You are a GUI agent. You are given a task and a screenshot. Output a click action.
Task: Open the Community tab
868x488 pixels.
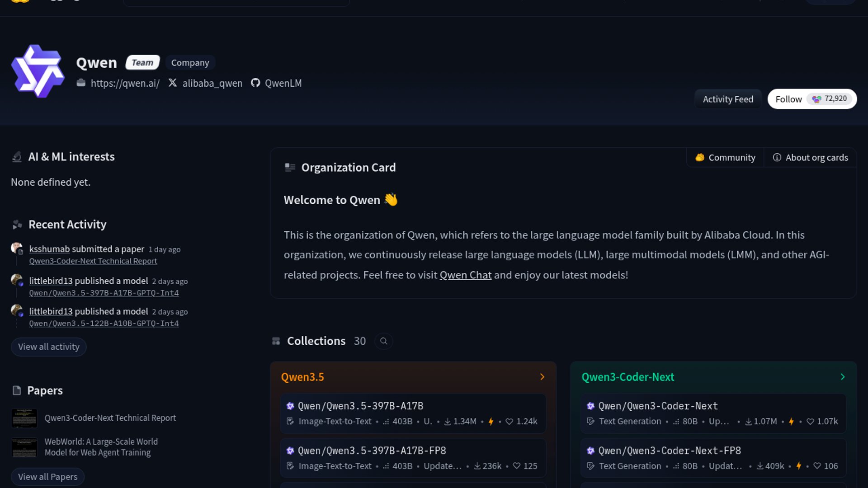[726, 158]
